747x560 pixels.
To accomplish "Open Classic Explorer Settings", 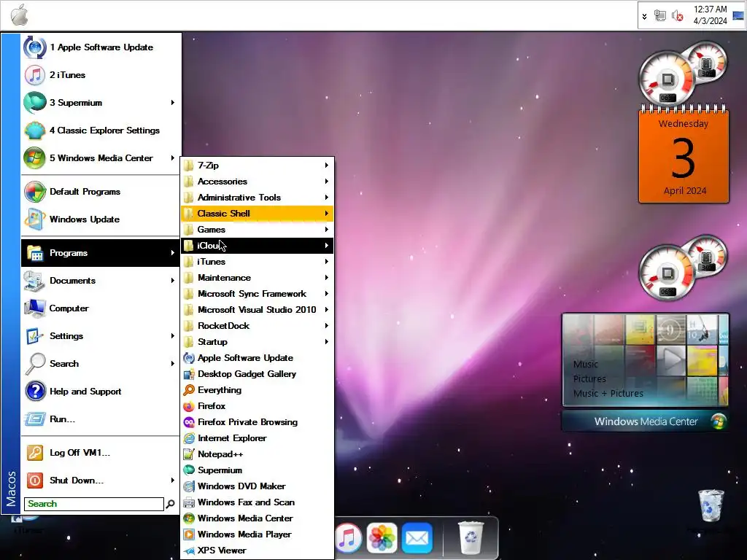I will coord(101,130).
